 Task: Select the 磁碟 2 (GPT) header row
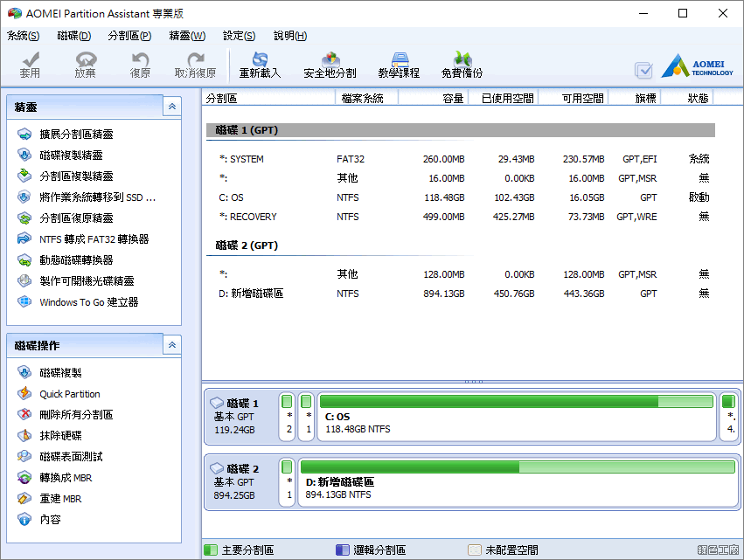click(x=460, y=245)
